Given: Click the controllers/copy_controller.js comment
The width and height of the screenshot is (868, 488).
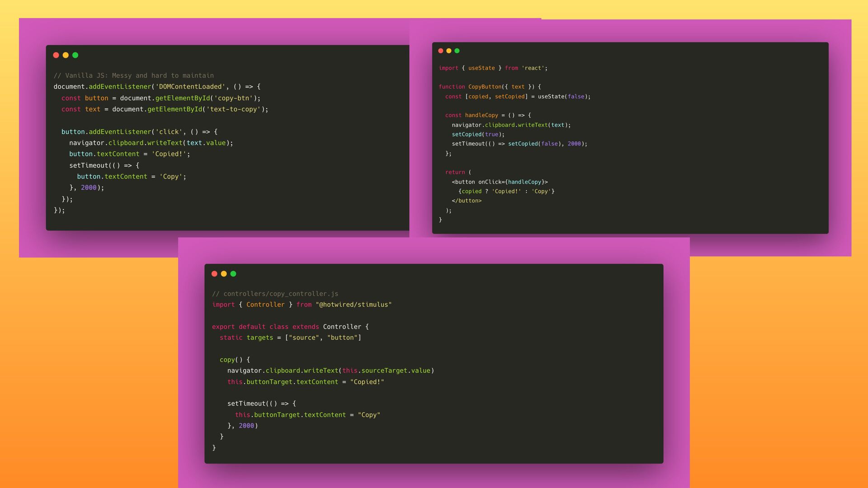Looking at the screenshot, I should click(275, 294).
